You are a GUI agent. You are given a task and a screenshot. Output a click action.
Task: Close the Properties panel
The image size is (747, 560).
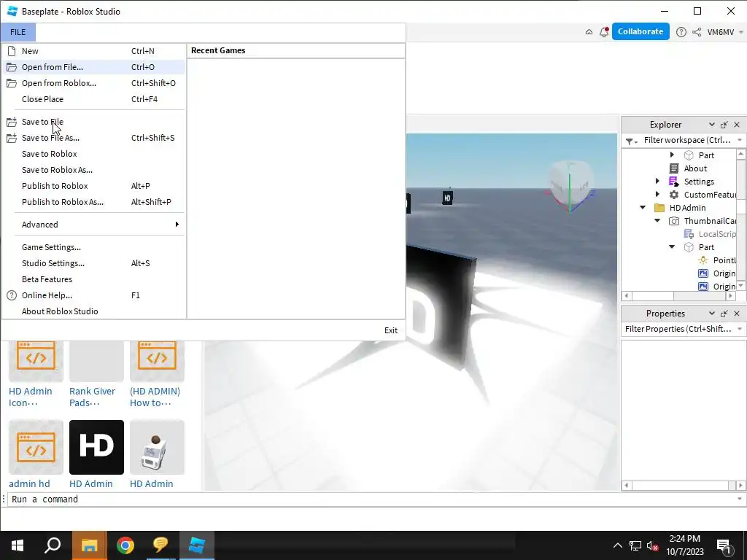pyautogui.click(x=737, y=314)
